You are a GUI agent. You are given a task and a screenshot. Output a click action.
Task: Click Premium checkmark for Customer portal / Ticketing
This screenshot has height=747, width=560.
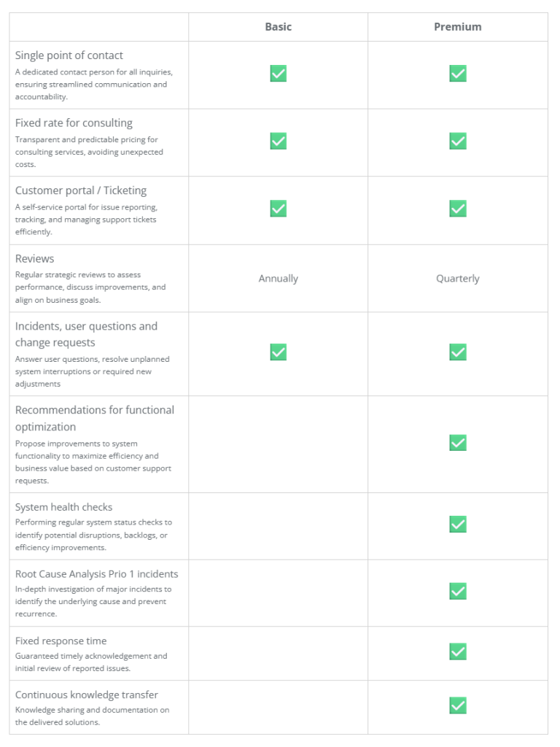(x=458, y=209)
